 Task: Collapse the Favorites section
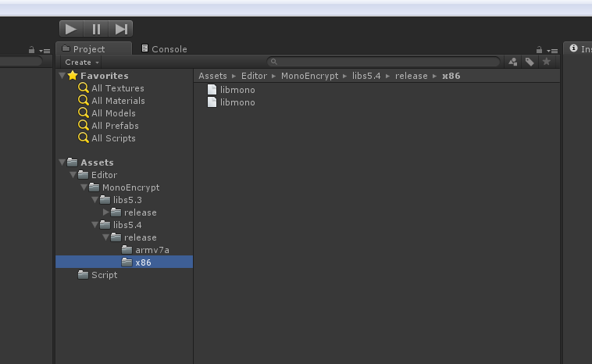62,76
